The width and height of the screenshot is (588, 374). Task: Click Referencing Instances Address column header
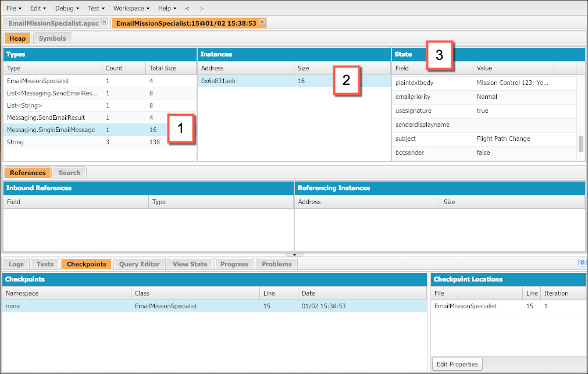pos(367,202)
